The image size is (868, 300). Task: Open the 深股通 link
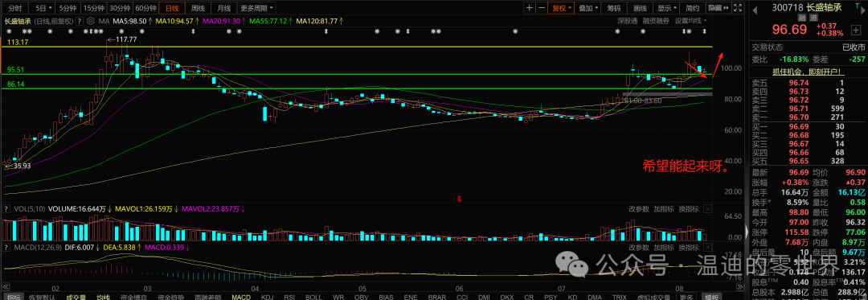point(628,20)
